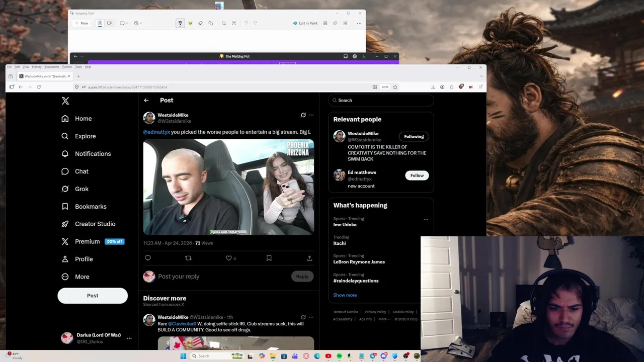Screen dimensions: 644x362
Task: Click the repost icon under the post
Action: click(188, 258)
